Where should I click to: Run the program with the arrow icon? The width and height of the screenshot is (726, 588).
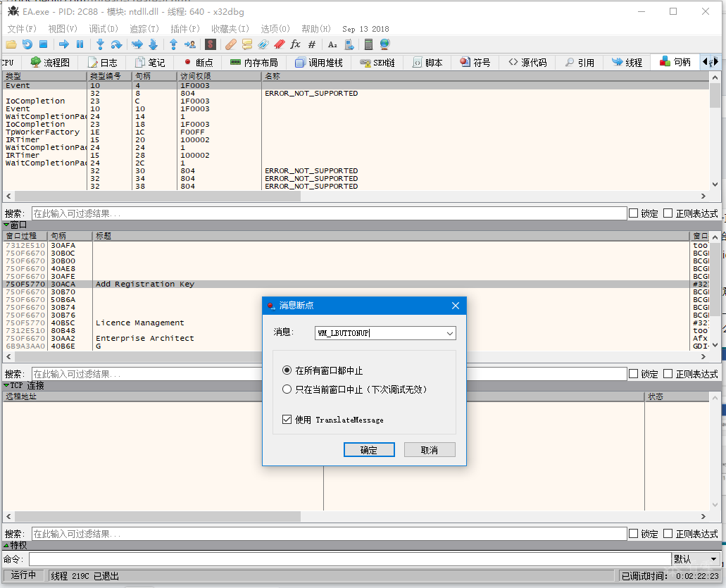point(64,44)
